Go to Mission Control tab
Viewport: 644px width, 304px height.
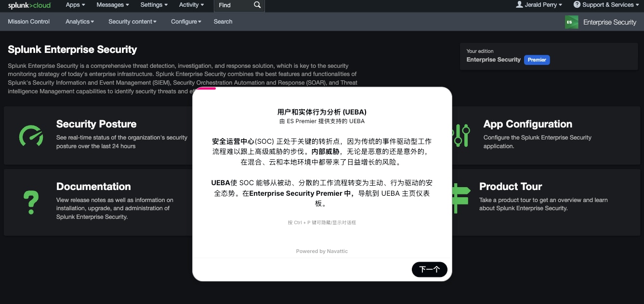pyautogui.click(x=29, y=22)
